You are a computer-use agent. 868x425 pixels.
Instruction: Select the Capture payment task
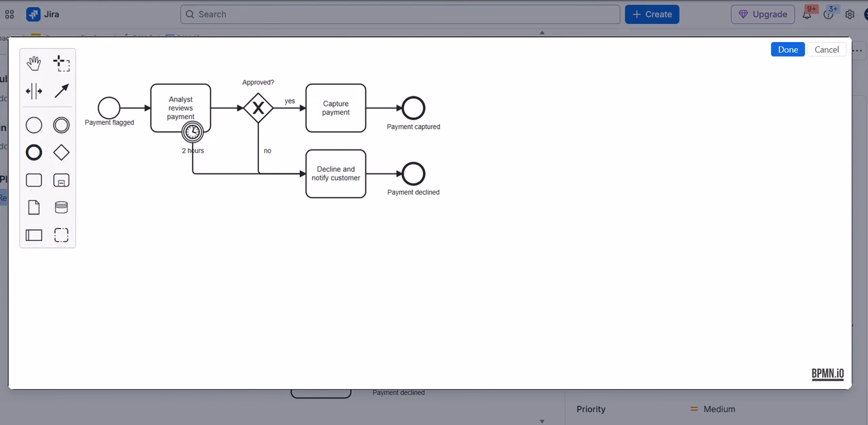coord(336,108)
